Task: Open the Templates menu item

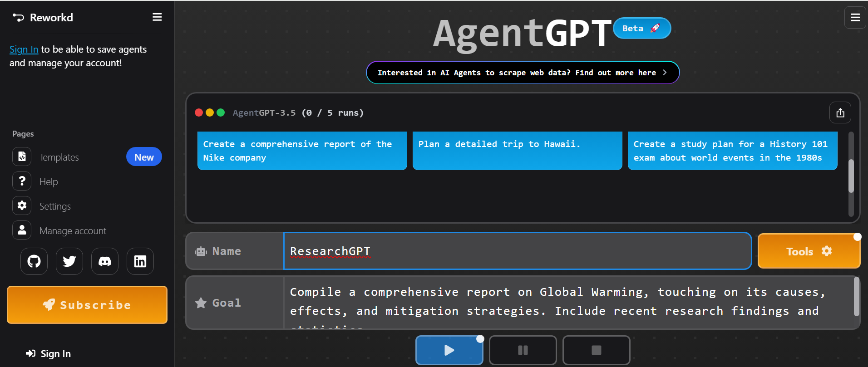Action: click(59, 157)
